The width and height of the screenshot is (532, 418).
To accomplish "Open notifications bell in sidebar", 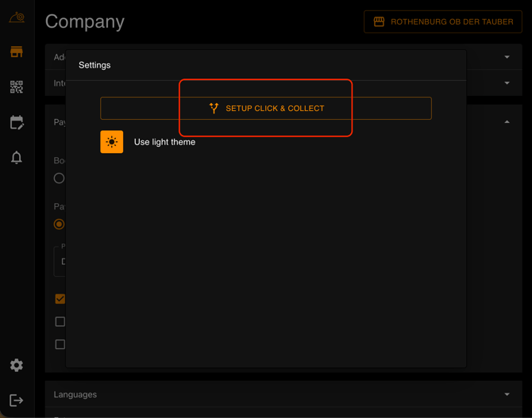I will [x=17, y=158].
